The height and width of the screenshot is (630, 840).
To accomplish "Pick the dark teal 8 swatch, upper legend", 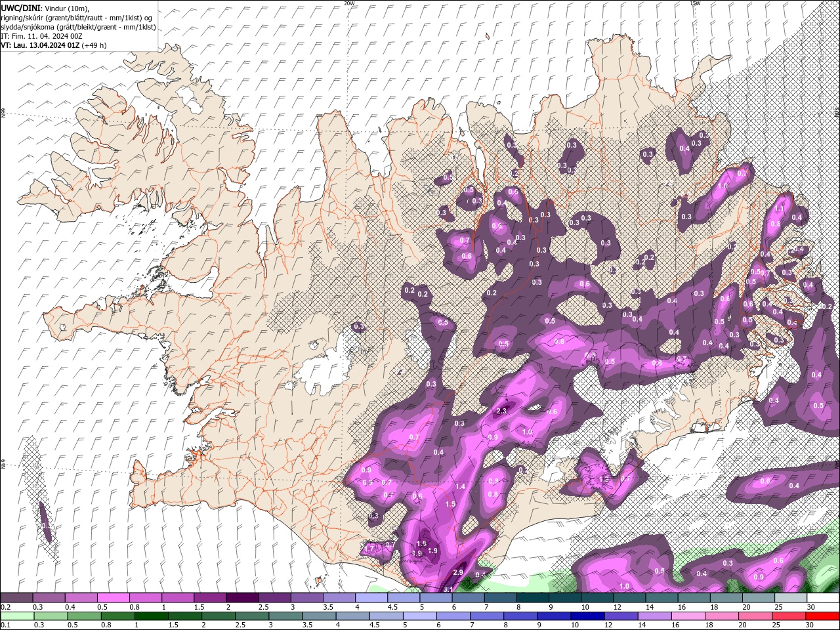I will (534, 598).
